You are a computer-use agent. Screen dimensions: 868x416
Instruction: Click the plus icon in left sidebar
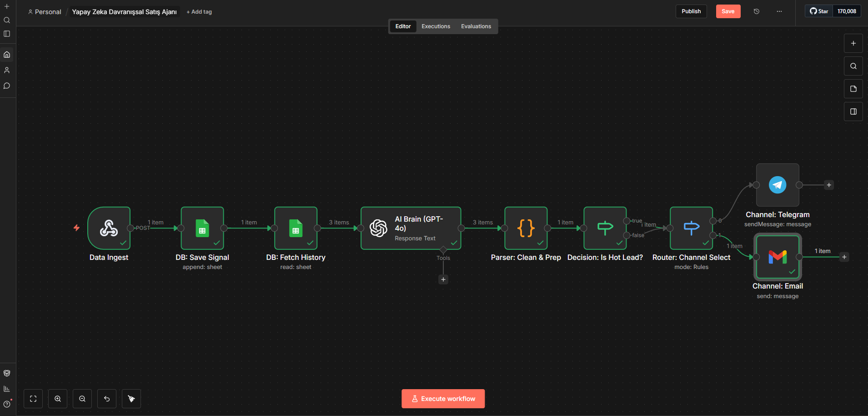pos(7,6)
